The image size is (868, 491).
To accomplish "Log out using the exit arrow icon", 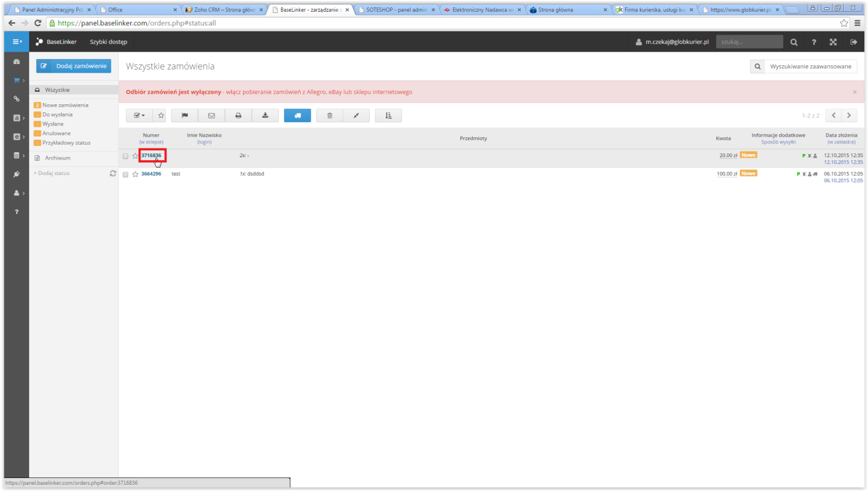I will click(x=854, y=42).
